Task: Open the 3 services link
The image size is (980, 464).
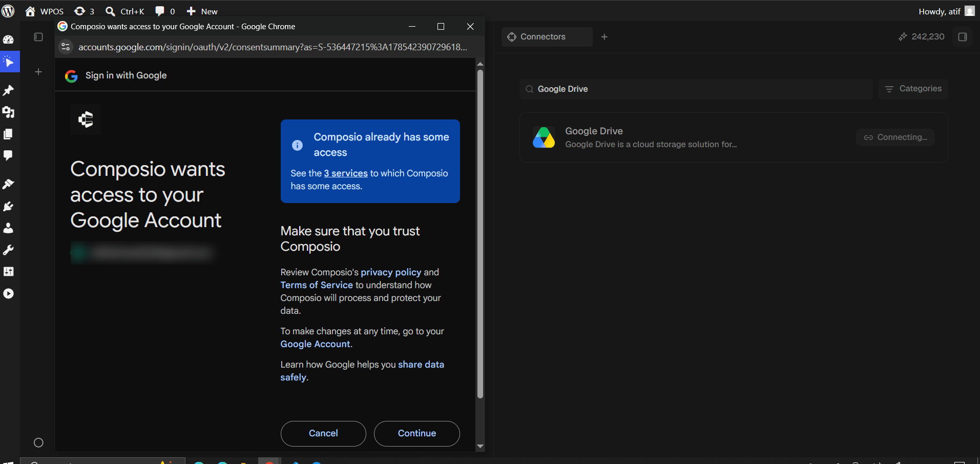Action: 346,173
